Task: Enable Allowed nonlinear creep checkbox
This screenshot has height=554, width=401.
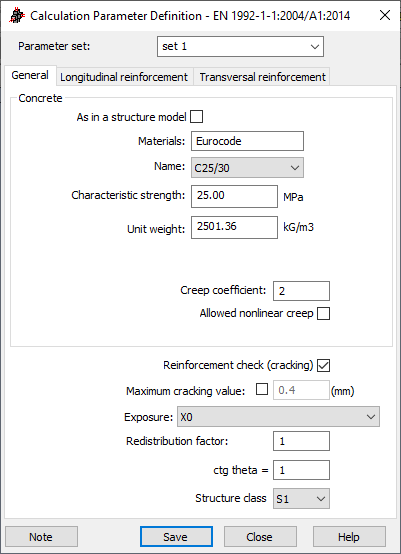Action: point(323,313)
